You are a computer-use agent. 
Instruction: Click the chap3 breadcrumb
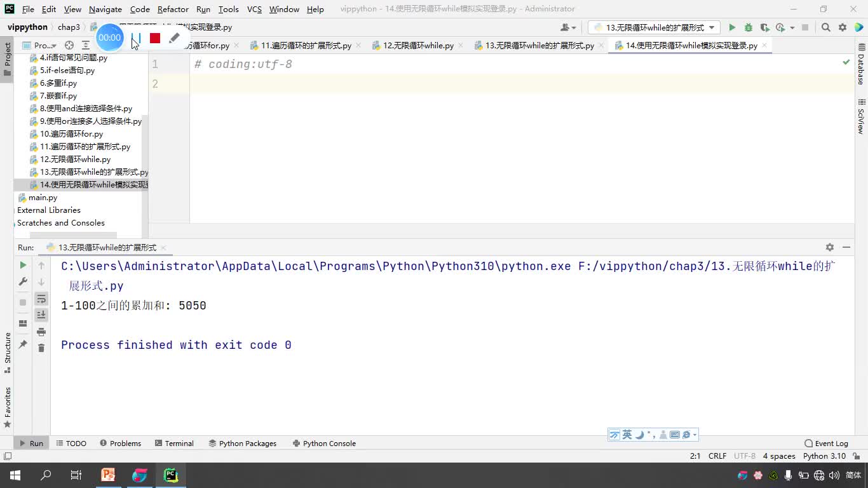tap(69, 27)
